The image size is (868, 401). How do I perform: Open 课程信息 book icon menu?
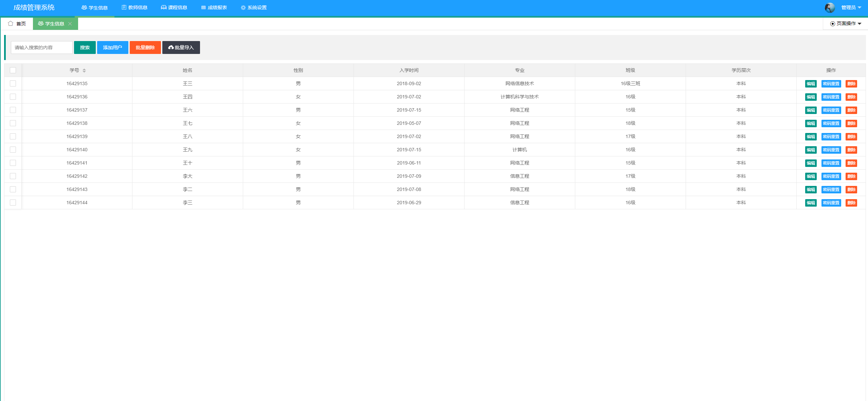click(x=174, y=7)
